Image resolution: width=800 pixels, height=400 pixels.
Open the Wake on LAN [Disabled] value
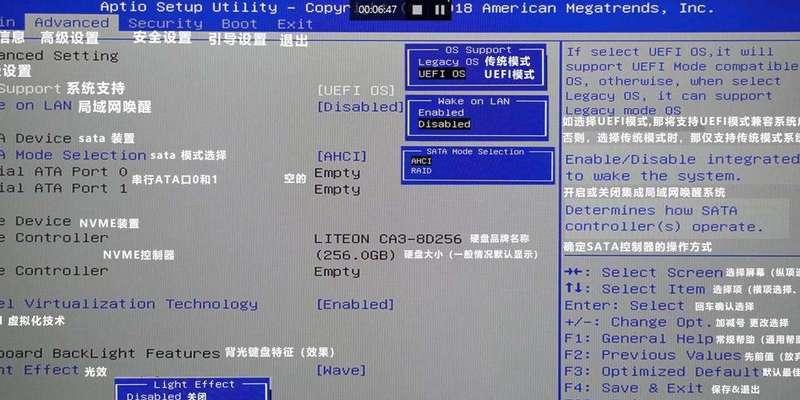360,106
